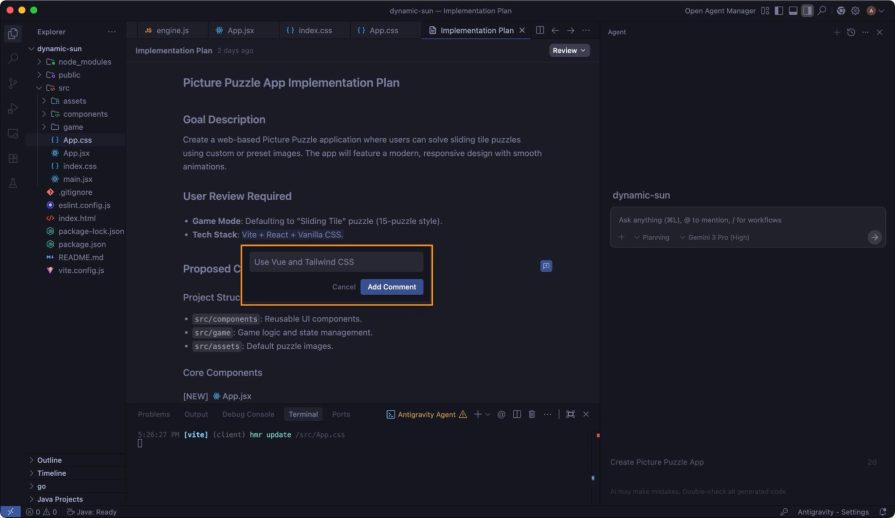Screen dimensions: 895x518
Task: Navigate forward with the right arrow
Action: 571,30
